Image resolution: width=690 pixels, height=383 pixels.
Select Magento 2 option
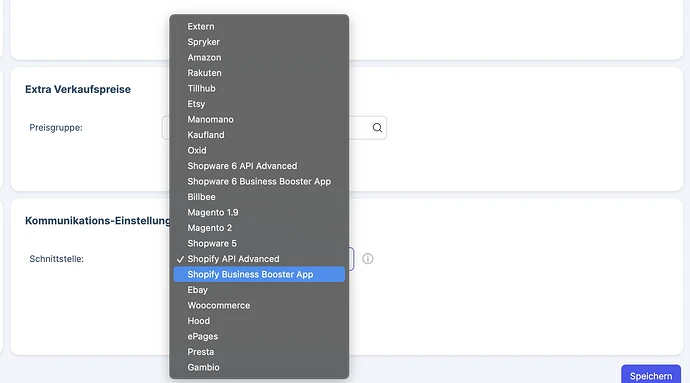pyautogui.click(x=259, y=228)
